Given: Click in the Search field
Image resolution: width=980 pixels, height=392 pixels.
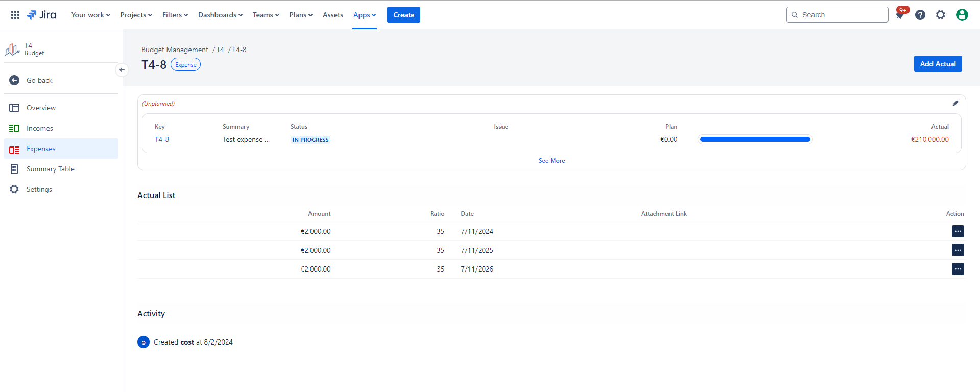Looking at the screenshot, I should (x=838, y=15).
